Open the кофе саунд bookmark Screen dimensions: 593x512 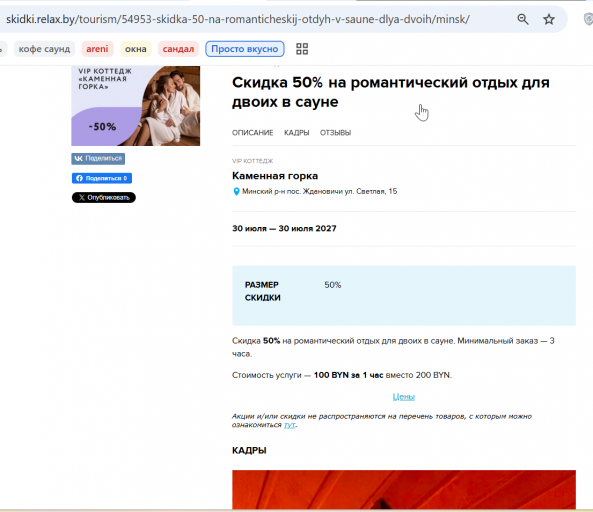point(44,49)
